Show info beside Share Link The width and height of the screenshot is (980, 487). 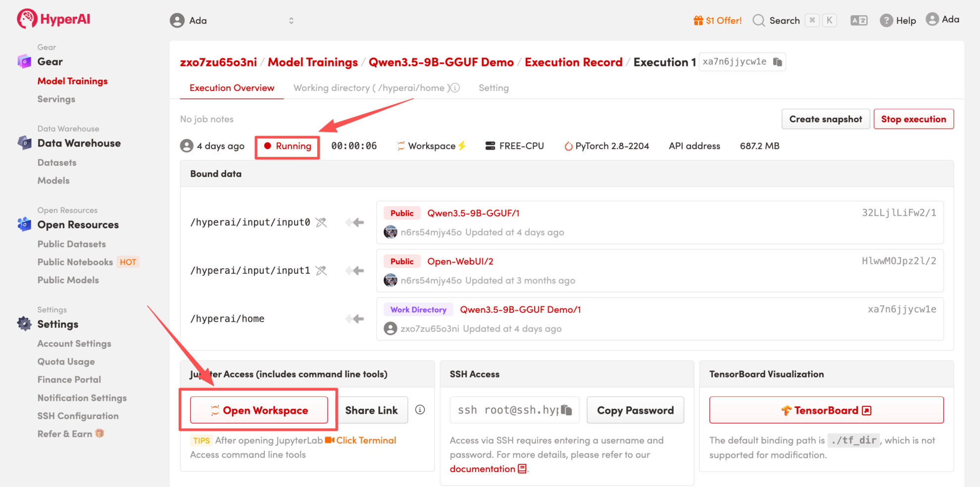[x=420, y=410]
